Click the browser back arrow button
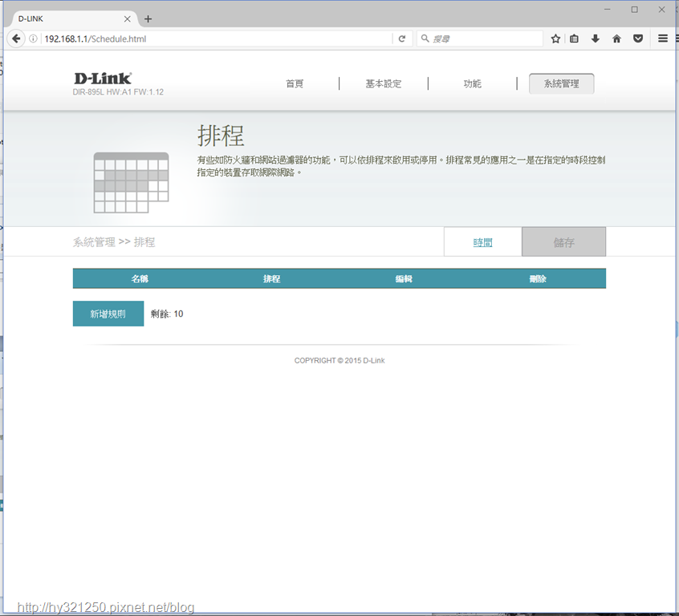The width and height of the screenshot is (679, 616). [x=16, y=38]
